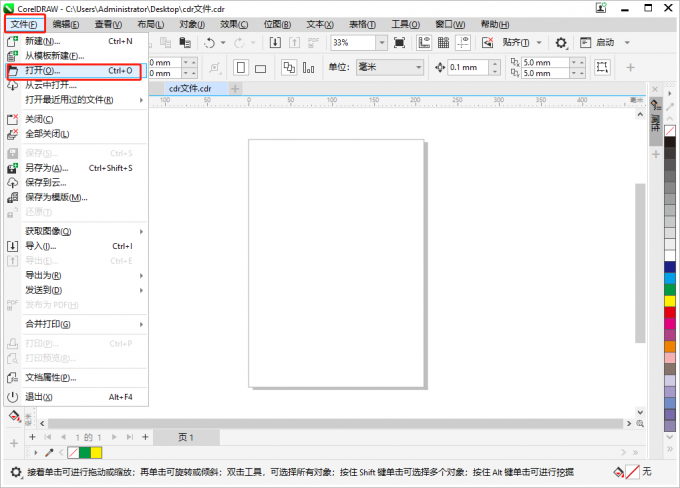Screen dimensions: 680x488
Task: Click the green swatch in the document palette
Action: tap(85, 453)
